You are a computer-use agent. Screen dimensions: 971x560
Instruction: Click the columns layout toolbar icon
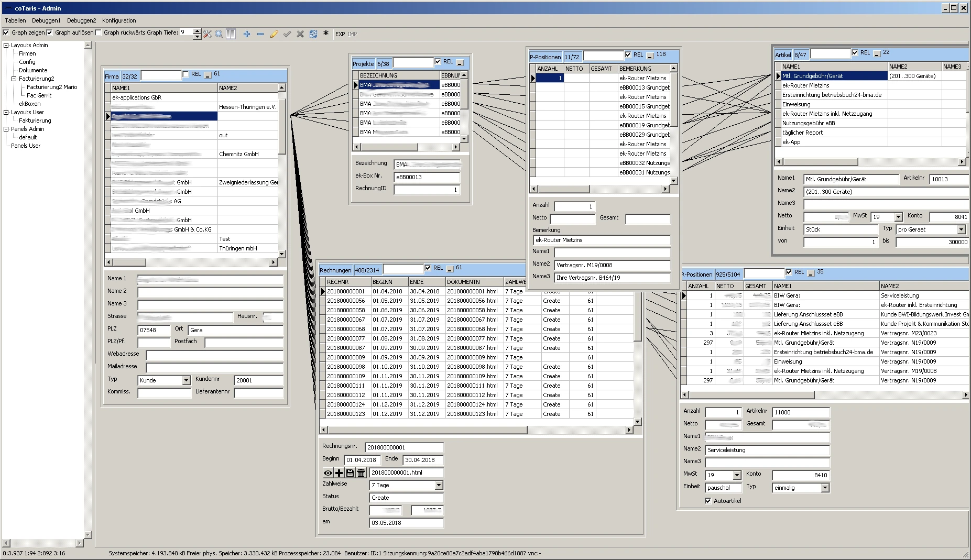(231, 34)
